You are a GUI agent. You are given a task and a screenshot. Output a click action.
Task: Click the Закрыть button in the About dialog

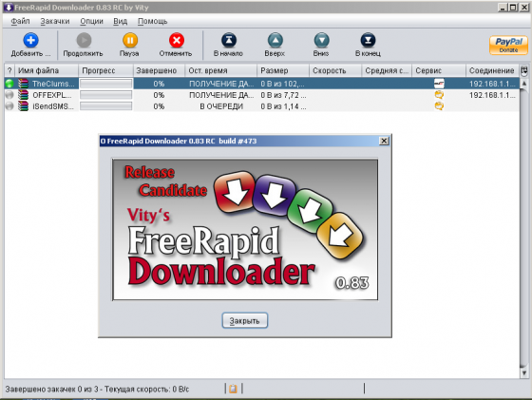click(245, 320)
